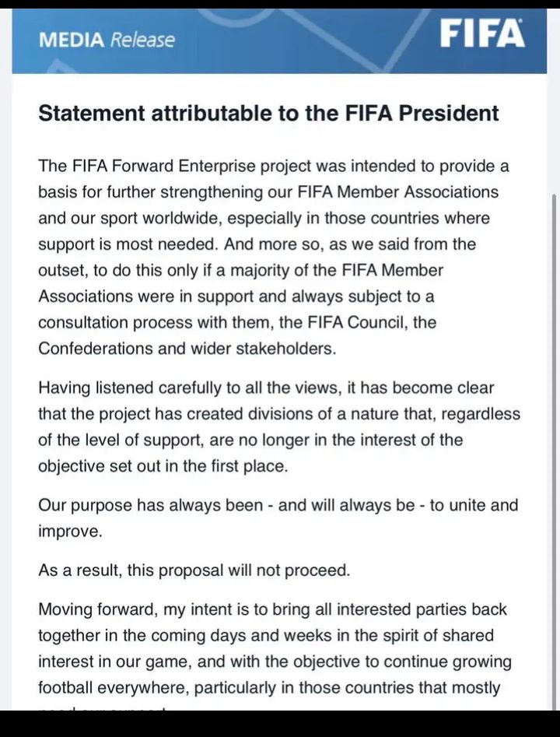Click the partially cut-off last text line
This screenshot has height=737, width=560.
tap(102, 707)
